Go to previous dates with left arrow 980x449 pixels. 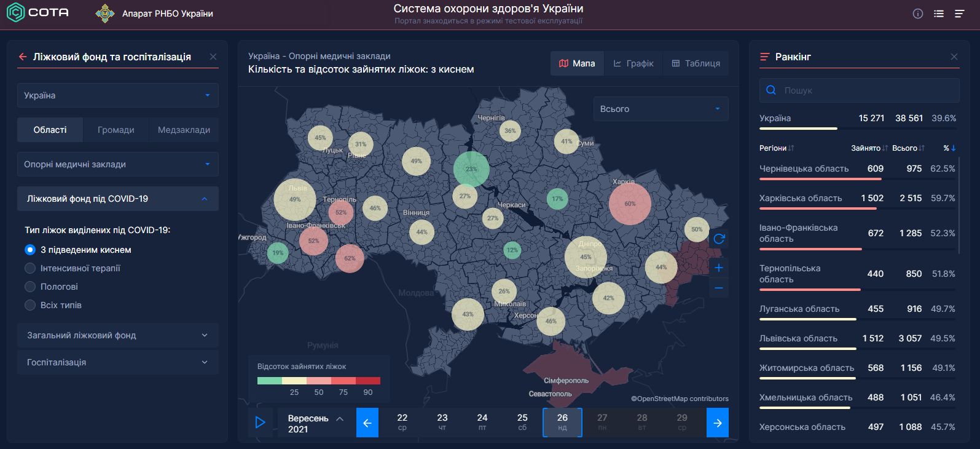pos(367,423)
